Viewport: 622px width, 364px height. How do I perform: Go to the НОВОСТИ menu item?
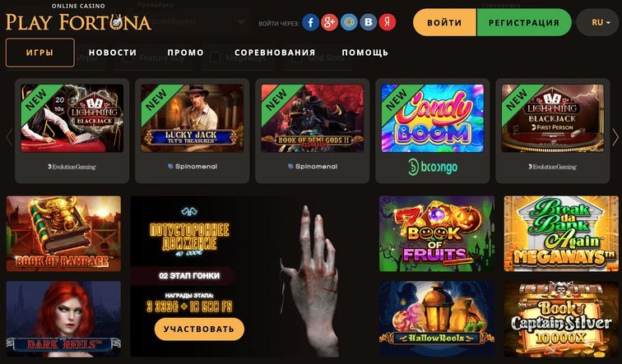tap(113, 53)
